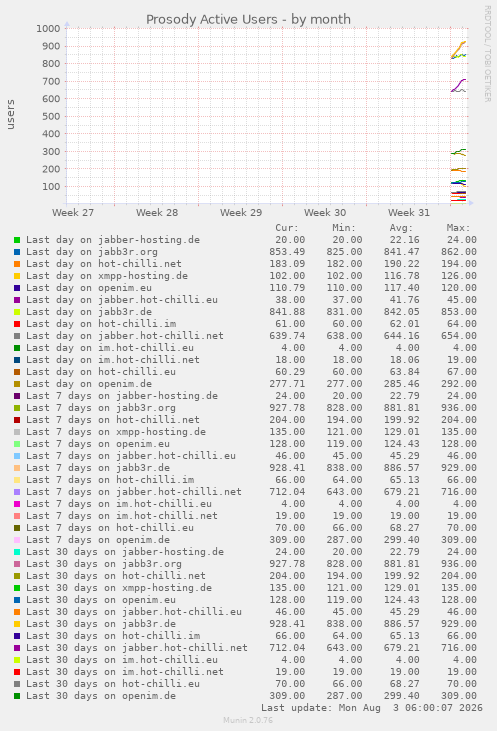
Task: Click the legend label Last day on jabb3r.de
Action: (89, 312)
